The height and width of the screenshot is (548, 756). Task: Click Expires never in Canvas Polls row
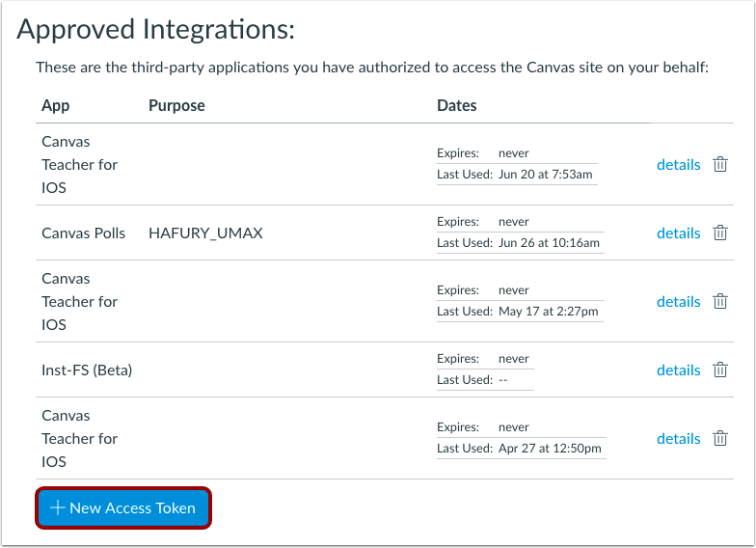(x=483, y=222)
